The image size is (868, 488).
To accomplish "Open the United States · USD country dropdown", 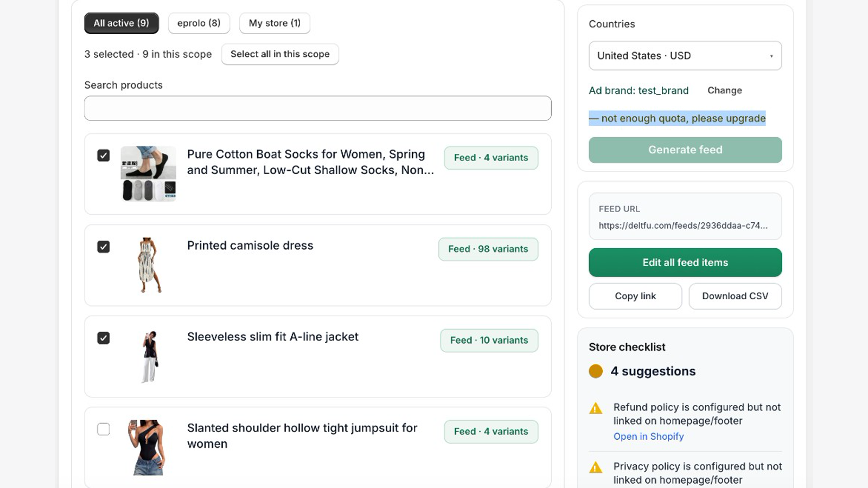I will click(685, 56).
